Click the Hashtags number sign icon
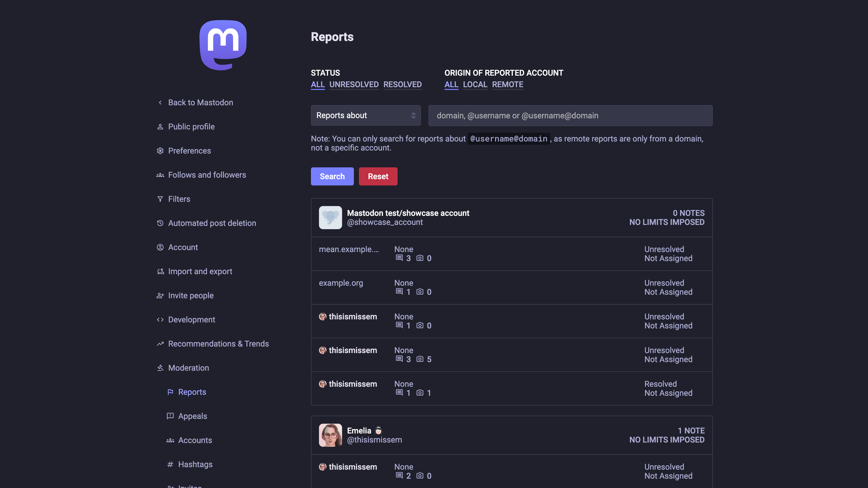 (170, 464)
